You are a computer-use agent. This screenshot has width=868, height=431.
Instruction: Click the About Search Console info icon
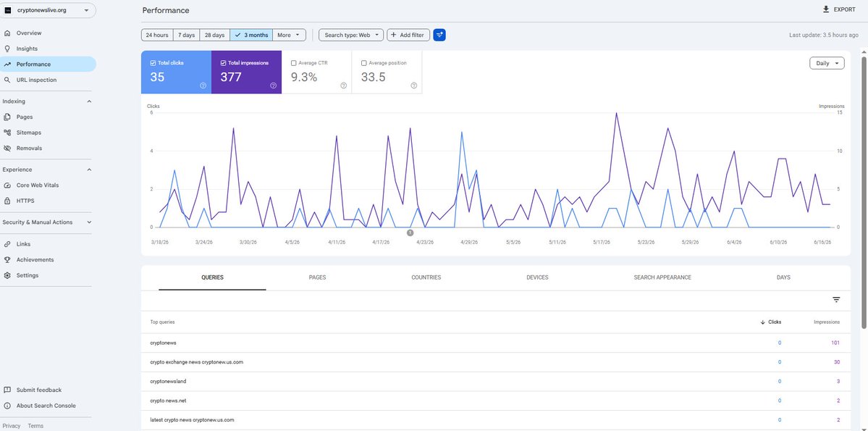[x=7, y=406]
